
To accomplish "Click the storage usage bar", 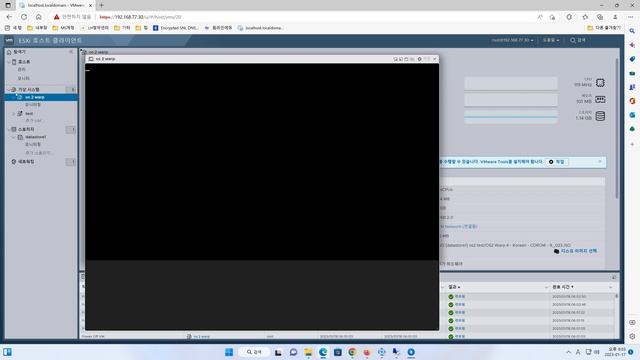I will click(x=511, y=117).
